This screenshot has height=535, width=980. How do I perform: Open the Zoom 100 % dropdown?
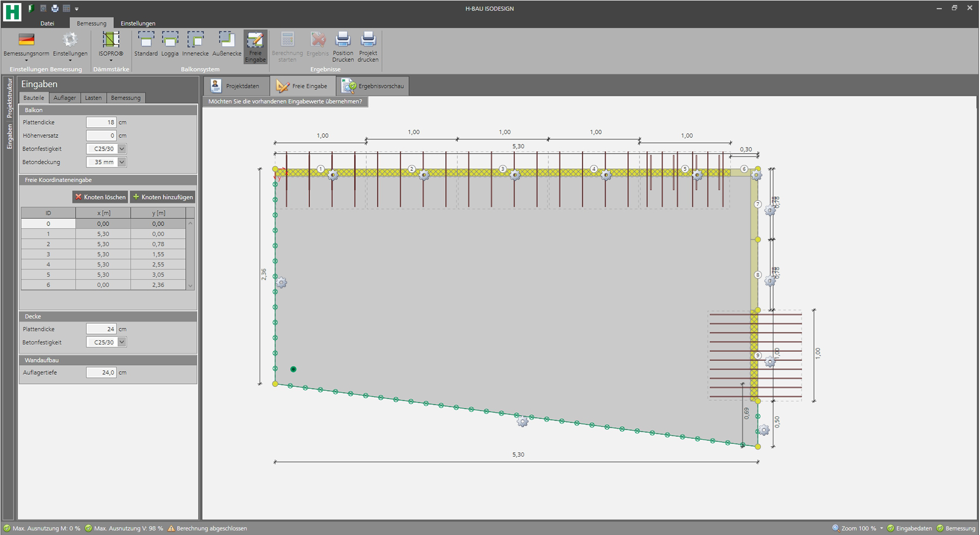881,528
